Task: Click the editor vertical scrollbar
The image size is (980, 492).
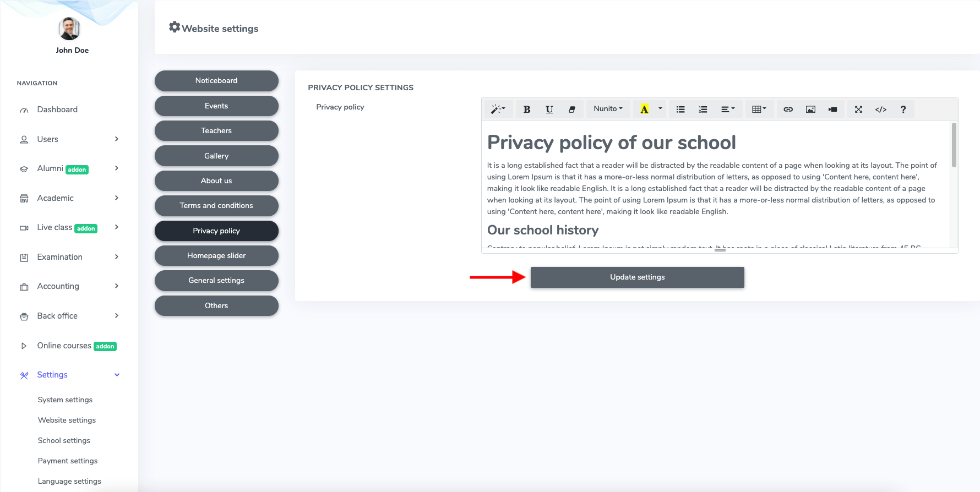Action: 954,145
